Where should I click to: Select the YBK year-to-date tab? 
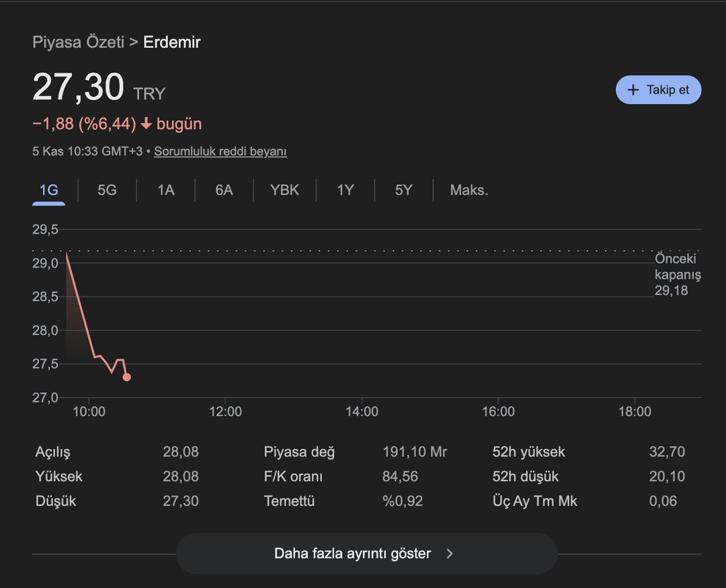click(284, 190)
